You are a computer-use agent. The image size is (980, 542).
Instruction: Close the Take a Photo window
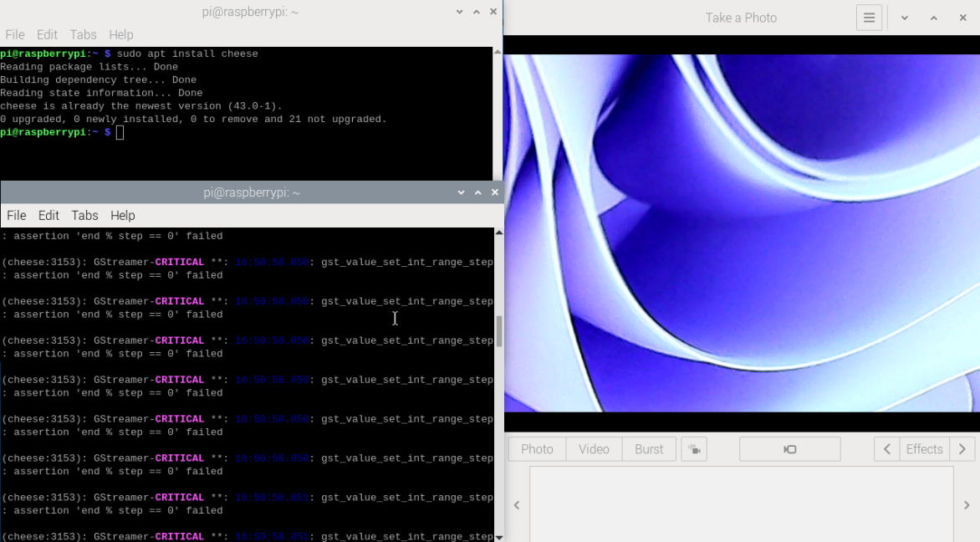pos(963,18)
